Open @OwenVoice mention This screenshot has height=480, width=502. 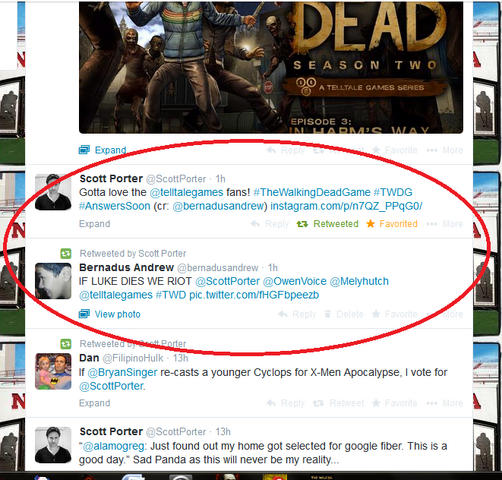point(295,281)
